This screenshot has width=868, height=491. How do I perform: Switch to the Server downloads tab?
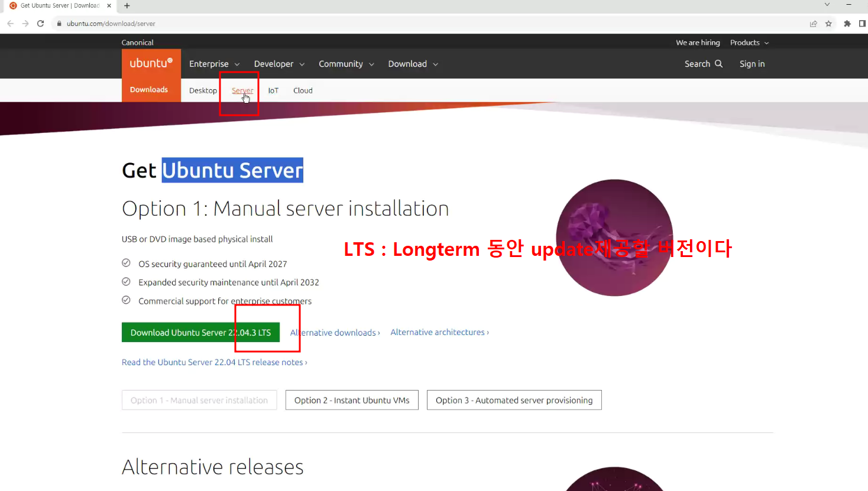242,90
